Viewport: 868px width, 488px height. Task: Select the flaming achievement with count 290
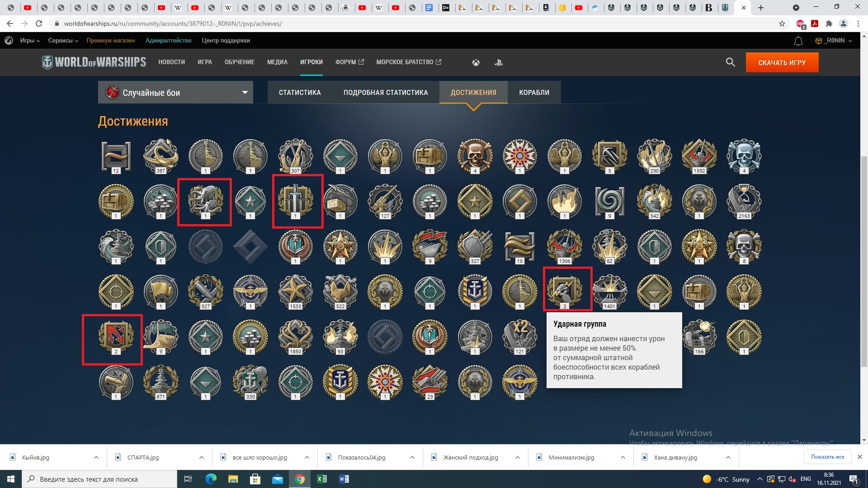[654, 156]
